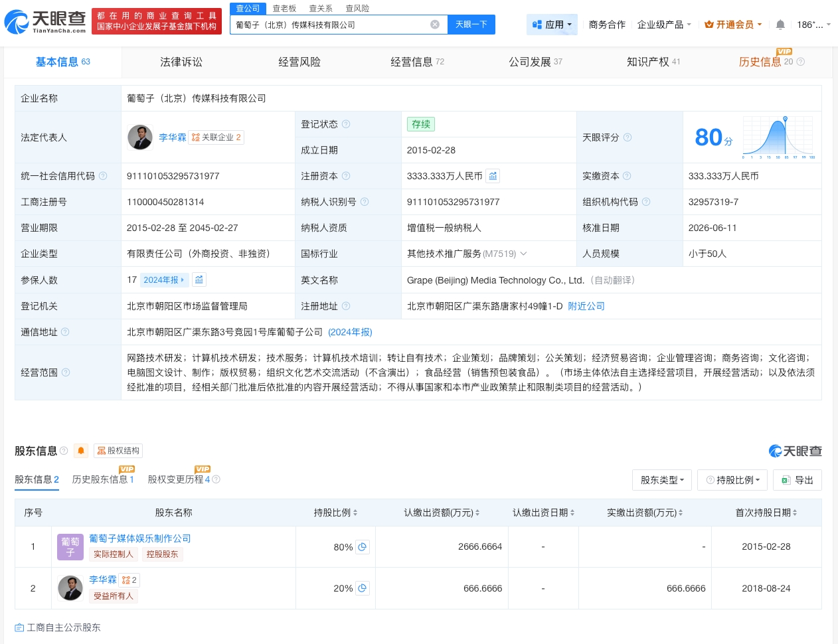Click help icon next to 股权变更历程
Screen dimensions: 838x644
click(x=216, y=479)
